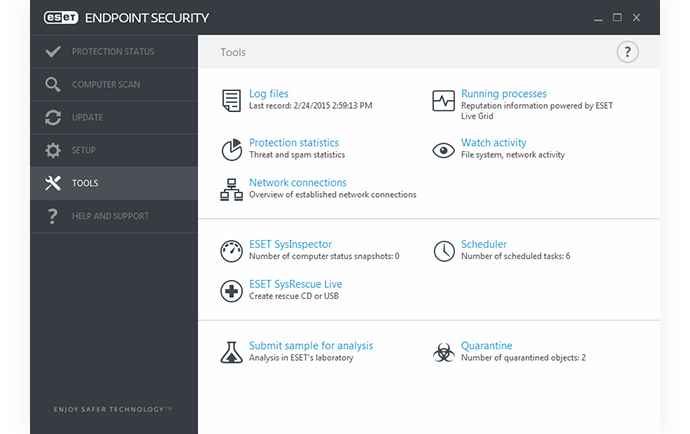
Task: Click the Running processes monitor icon
Action: (x=443, y=101)
